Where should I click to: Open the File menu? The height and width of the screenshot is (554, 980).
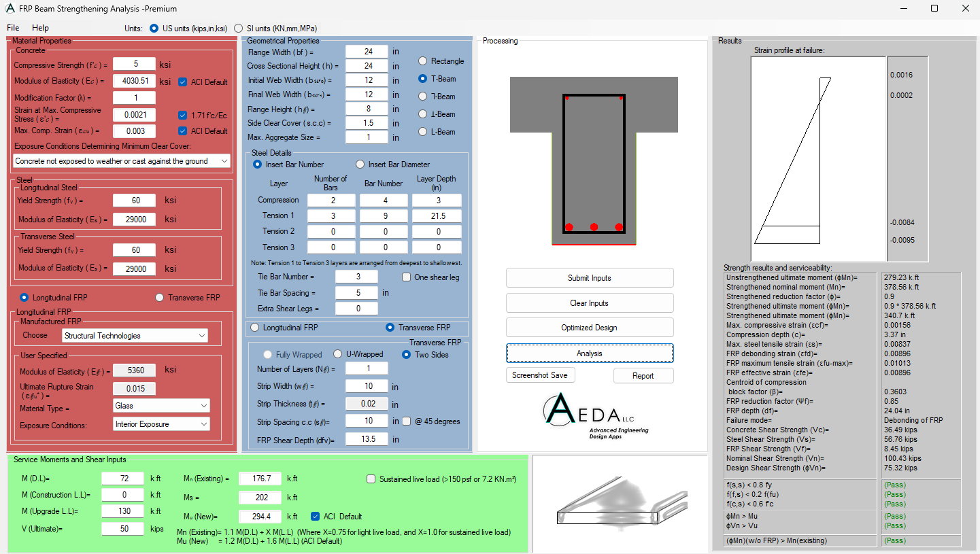13,28
